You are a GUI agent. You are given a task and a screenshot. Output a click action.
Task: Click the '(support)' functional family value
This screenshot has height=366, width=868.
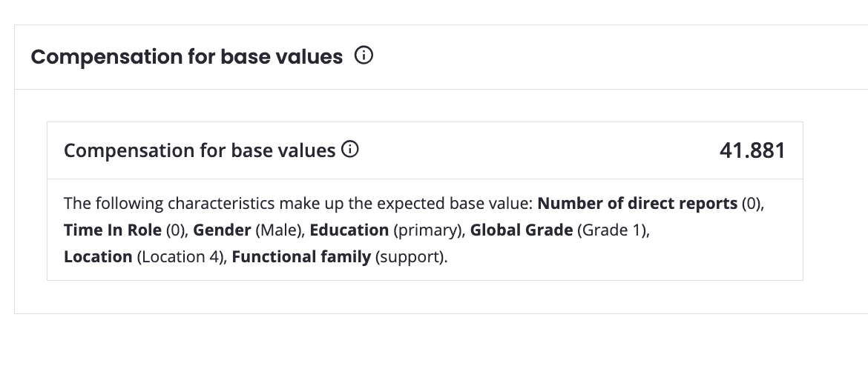410,257
